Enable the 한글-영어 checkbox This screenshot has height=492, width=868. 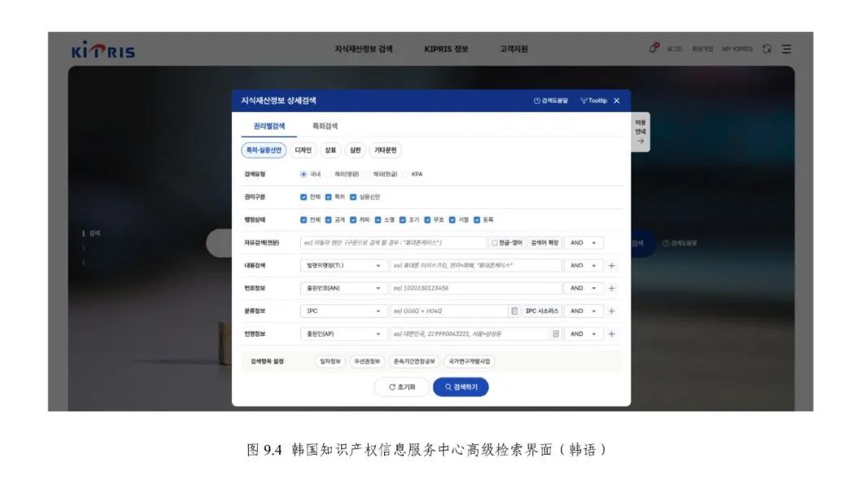tap(494, 242)
